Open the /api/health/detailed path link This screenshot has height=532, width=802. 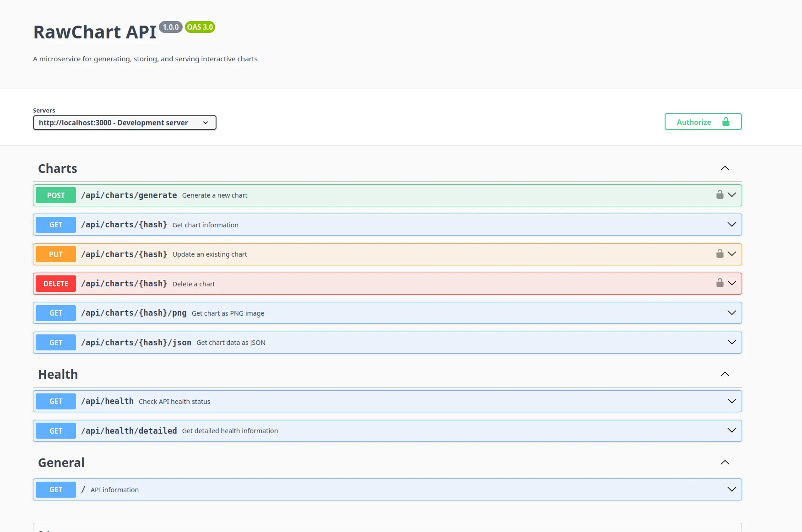coord(129,431)
